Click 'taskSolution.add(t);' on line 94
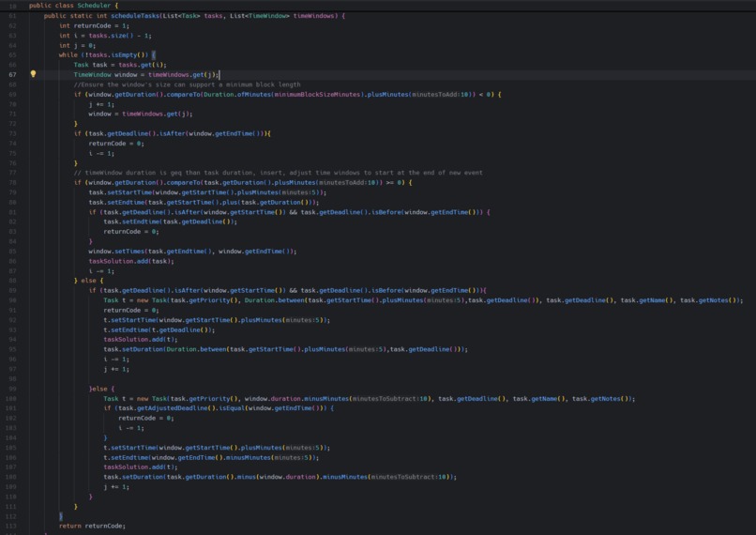The image size is (756, 535). (x=141, y=340)
